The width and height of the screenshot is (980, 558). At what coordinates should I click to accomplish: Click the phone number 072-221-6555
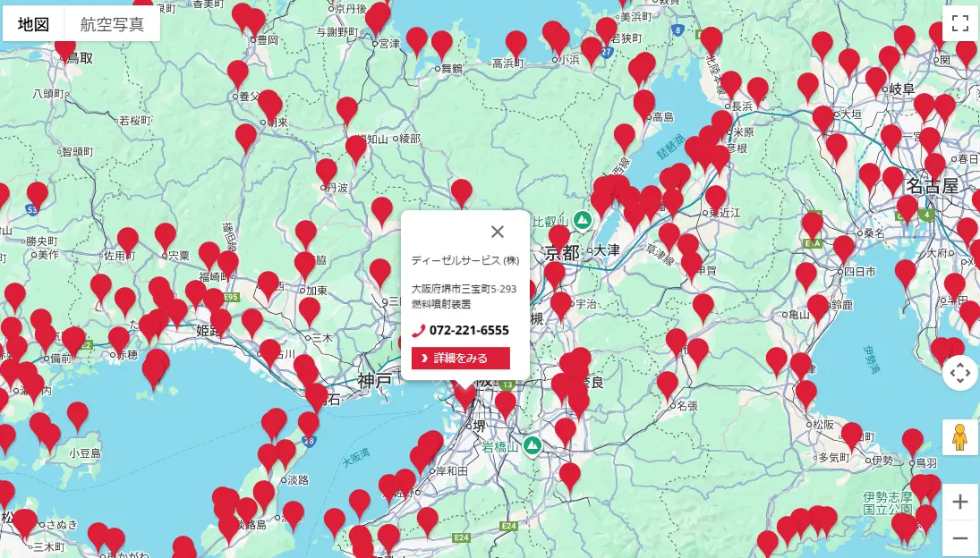pyautogui.click(x=469, y=330)
